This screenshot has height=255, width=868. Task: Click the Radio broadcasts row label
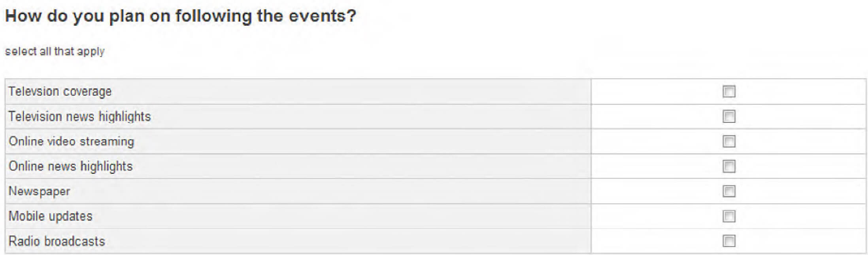(x=57, y=241)
